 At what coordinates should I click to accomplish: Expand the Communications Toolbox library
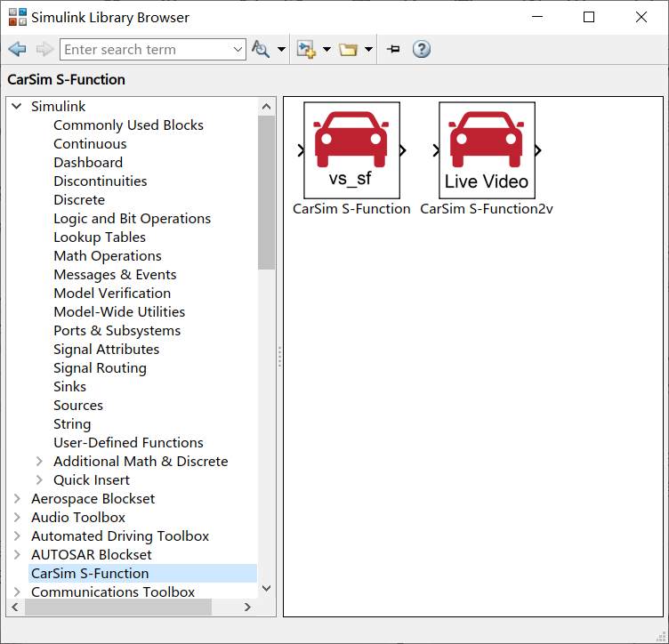17,592
